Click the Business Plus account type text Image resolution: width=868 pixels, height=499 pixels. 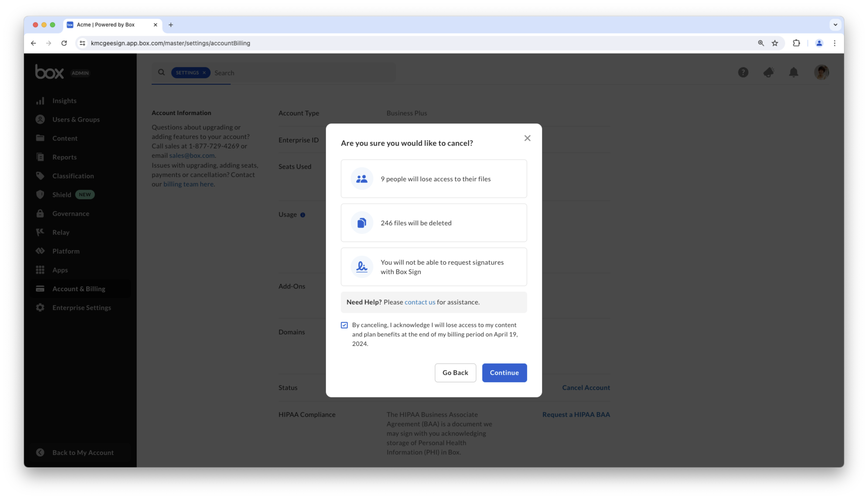(x=406, y=113)
